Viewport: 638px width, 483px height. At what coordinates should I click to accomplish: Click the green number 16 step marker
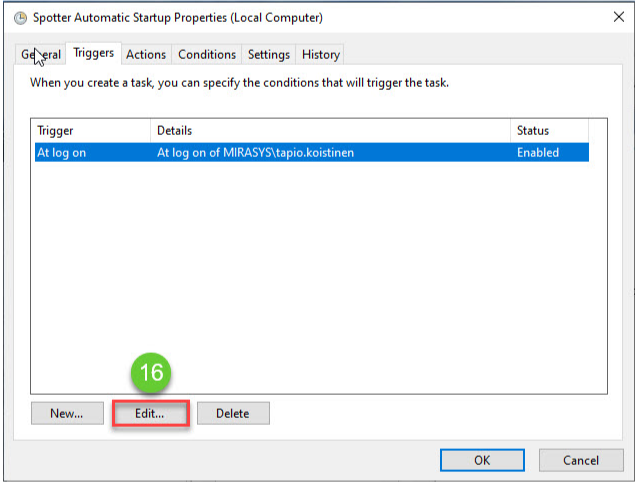[x=150, y=374]
